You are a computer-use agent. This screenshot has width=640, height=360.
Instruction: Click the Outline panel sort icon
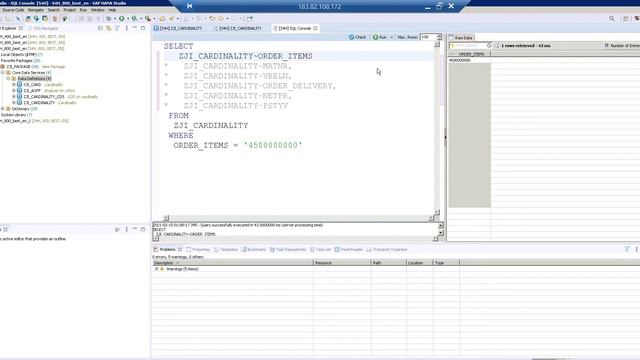click(117, 229)
